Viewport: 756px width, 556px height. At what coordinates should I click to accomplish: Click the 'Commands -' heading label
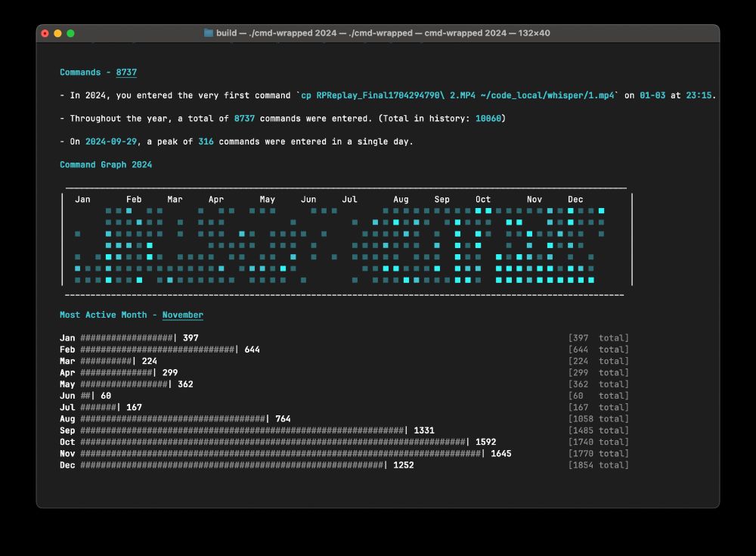click(x=85, y=73)
